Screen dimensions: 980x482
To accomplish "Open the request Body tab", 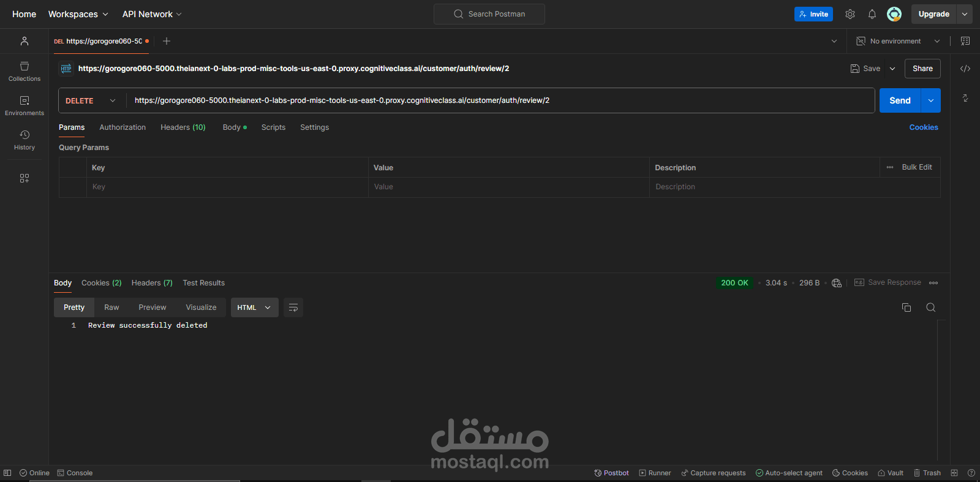I will tap(235, 127).
